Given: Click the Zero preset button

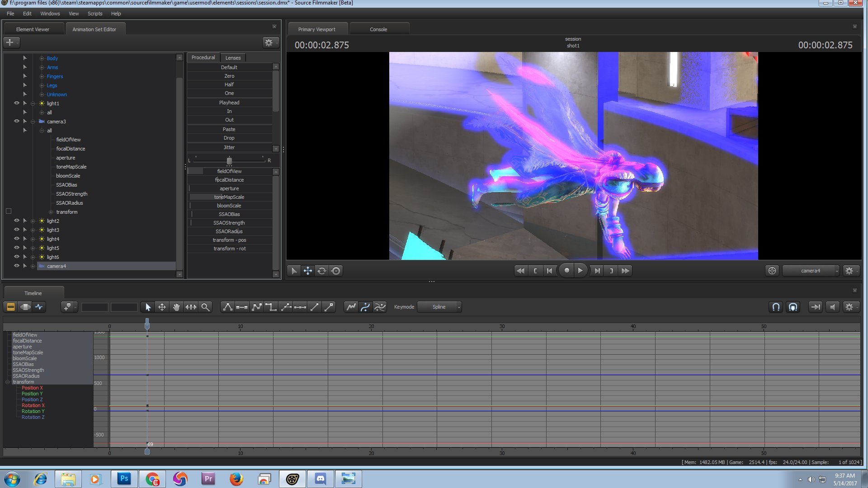Looking at the screenshot, I should pos(230,75).
